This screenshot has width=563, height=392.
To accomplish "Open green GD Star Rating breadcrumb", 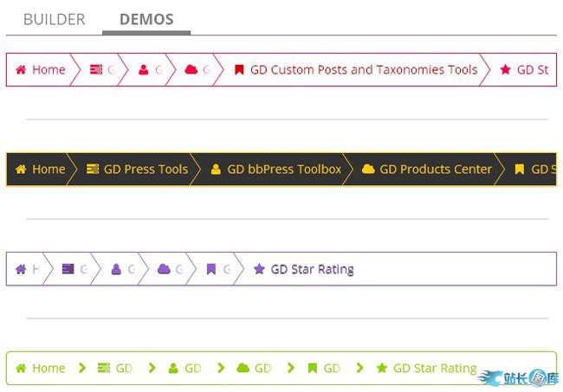I will 426,369.
